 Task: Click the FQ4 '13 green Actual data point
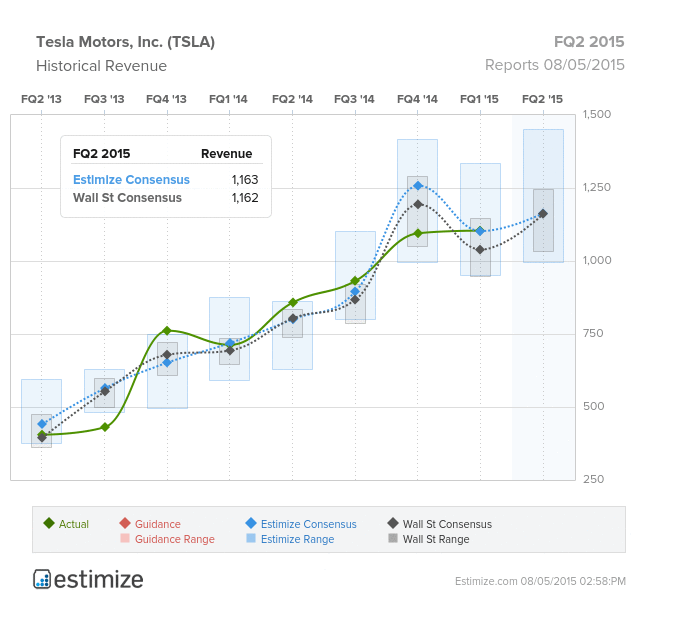pyautogui.click(x=167, y=331)
